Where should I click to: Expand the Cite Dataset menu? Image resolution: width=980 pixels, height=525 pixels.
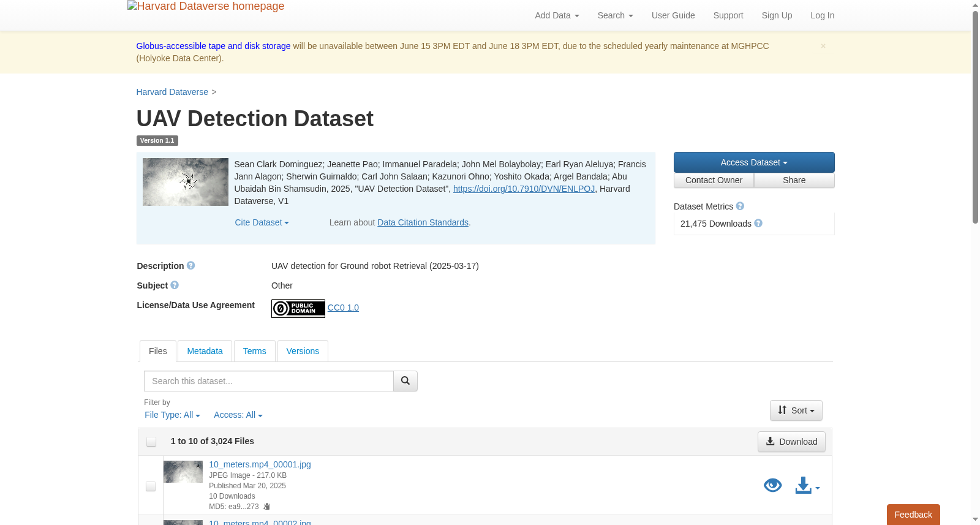[262, 222]
